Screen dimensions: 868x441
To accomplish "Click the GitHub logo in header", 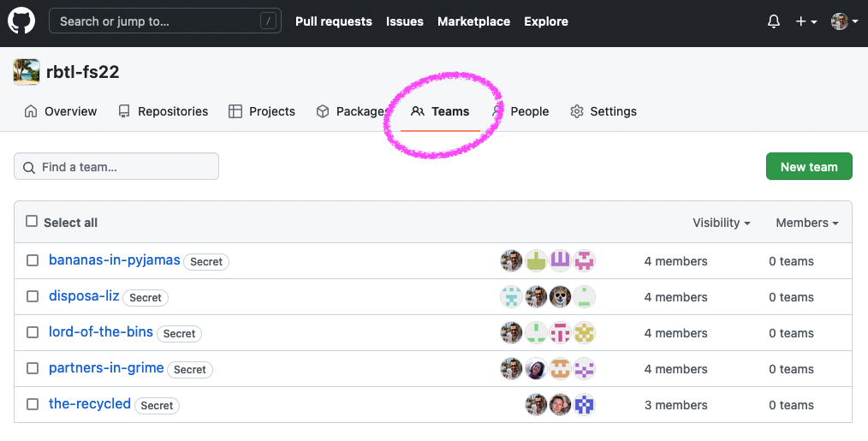I will [x=21, y=21].
